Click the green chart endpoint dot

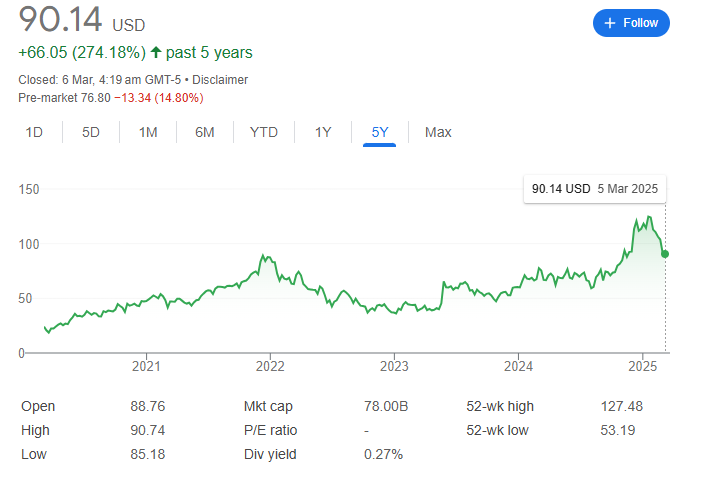pos(665,254)
